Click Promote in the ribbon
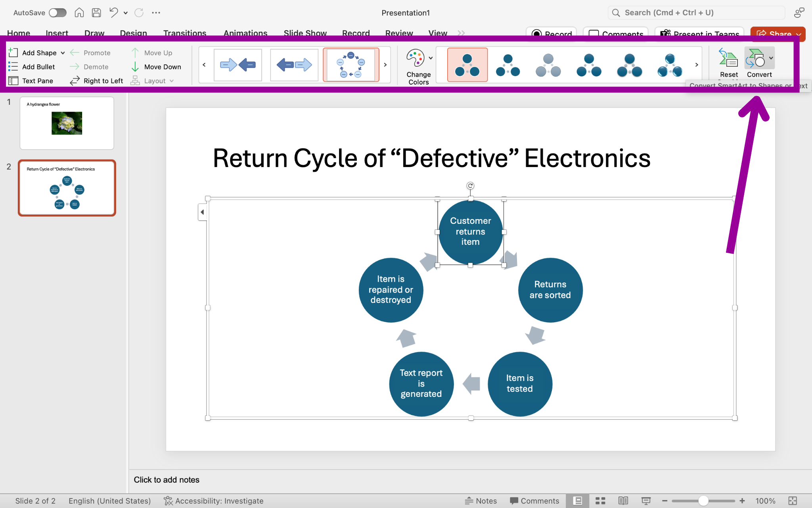Screen dimensions: 812x508 (90, 53)
